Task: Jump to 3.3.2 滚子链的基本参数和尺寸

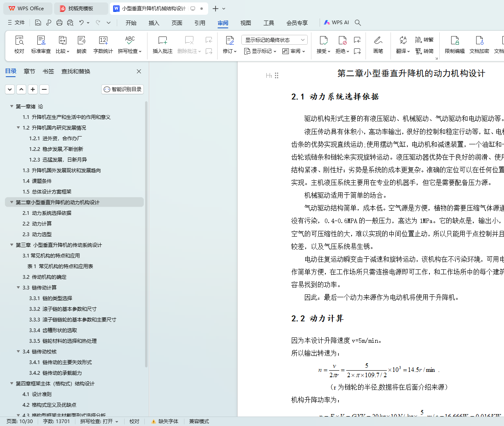Action: (63, 309)
